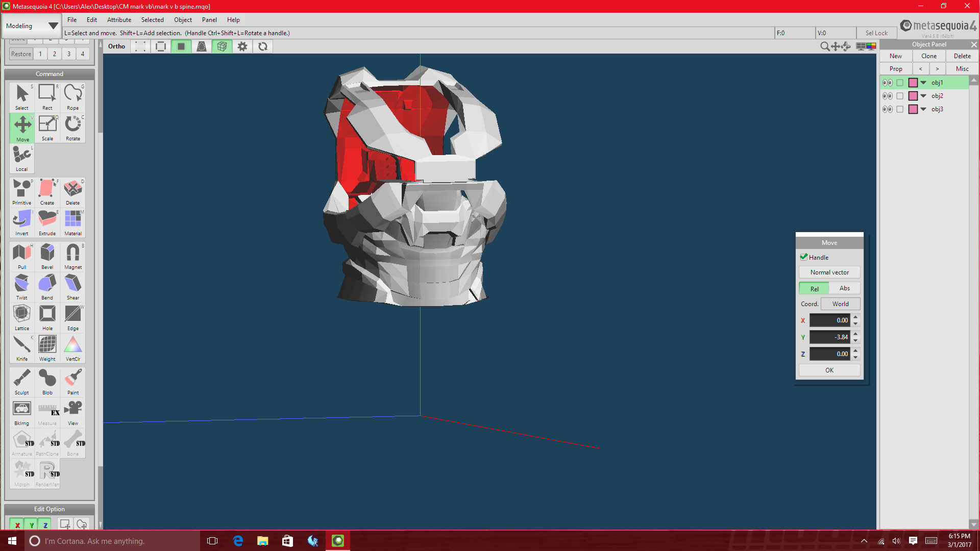
Task: Use the Invert tool
Action: [22, 222]
